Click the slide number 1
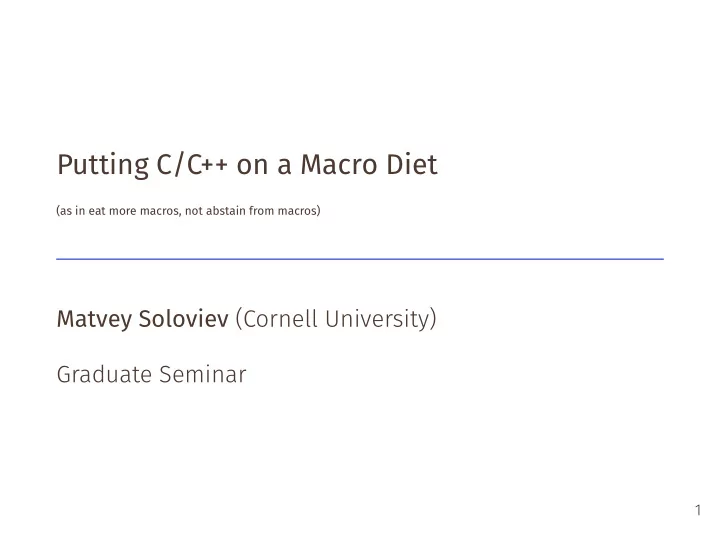The width and height of the screenshot is (720, 541). click(698, 510)
